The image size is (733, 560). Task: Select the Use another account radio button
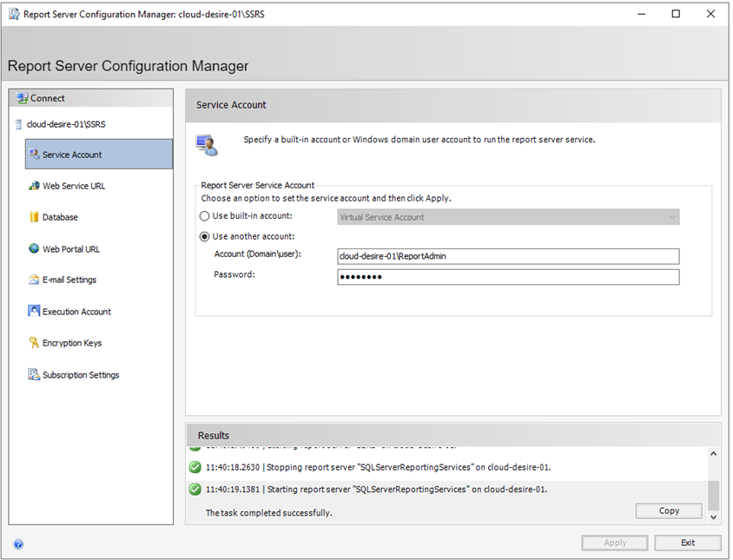(x=205, y=236)
